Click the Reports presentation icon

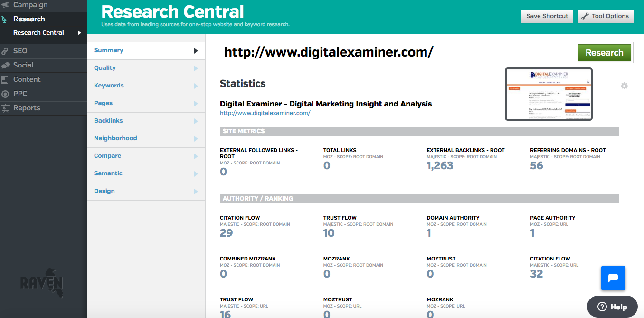[5, 108]
